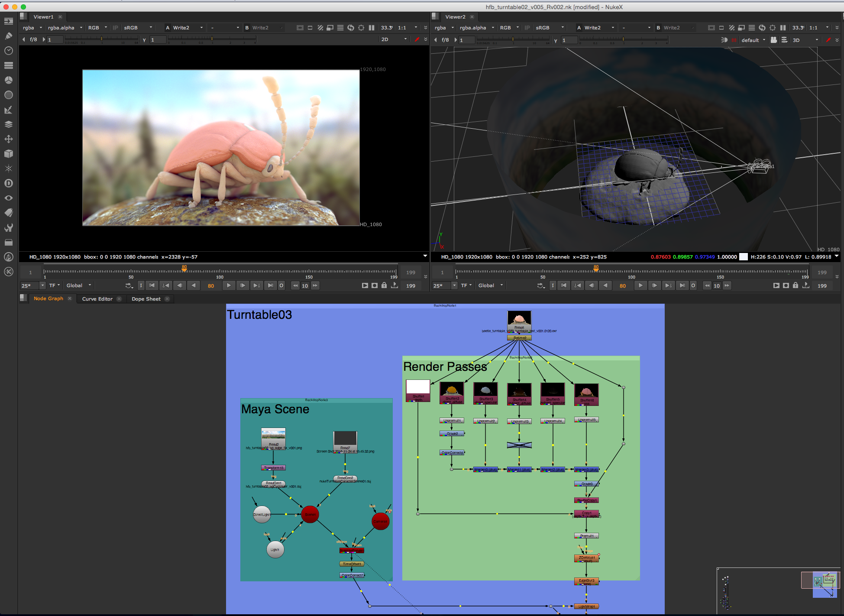Screen dimensions: 844x616
Task: Select the Viewer1 tab
Action: (x=43, y=17)
